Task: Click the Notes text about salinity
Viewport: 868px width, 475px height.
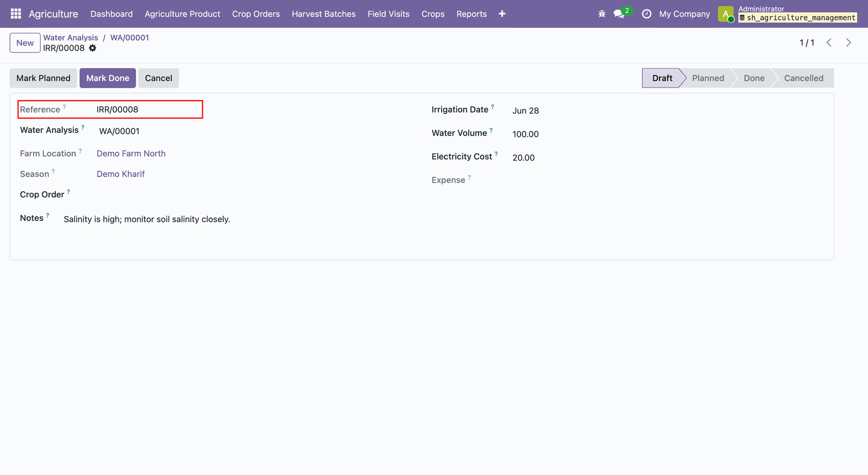Action: pos(147,219)
